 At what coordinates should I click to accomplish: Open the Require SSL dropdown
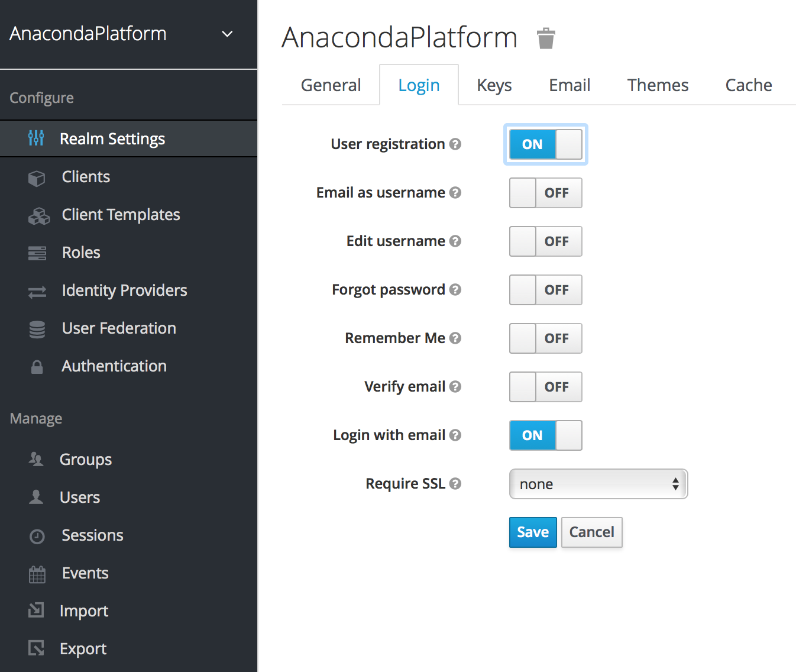pyautogui.click(x=598, y=484)
